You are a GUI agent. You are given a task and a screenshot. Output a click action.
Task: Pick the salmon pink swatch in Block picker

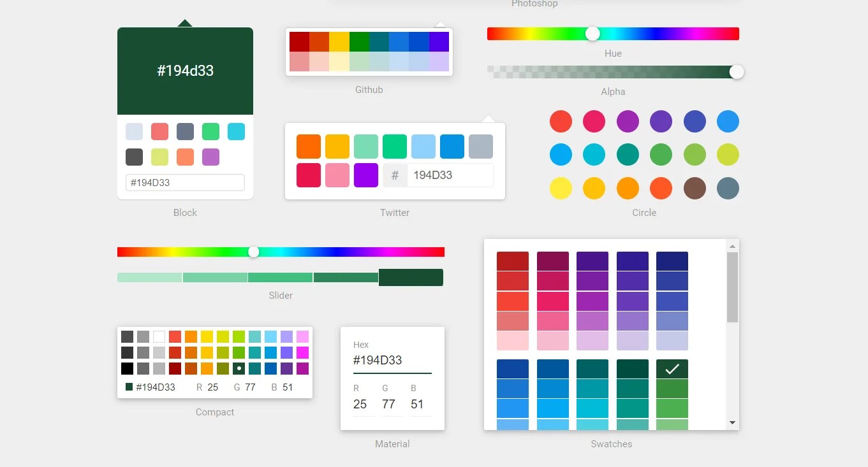(x=159, y=131)
